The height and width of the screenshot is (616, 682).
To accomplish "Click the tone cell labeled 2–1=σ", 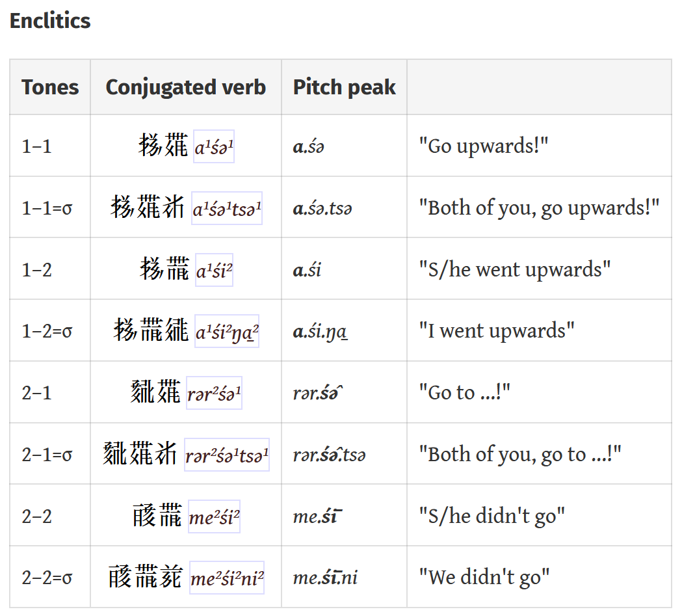I will [47, 454].
